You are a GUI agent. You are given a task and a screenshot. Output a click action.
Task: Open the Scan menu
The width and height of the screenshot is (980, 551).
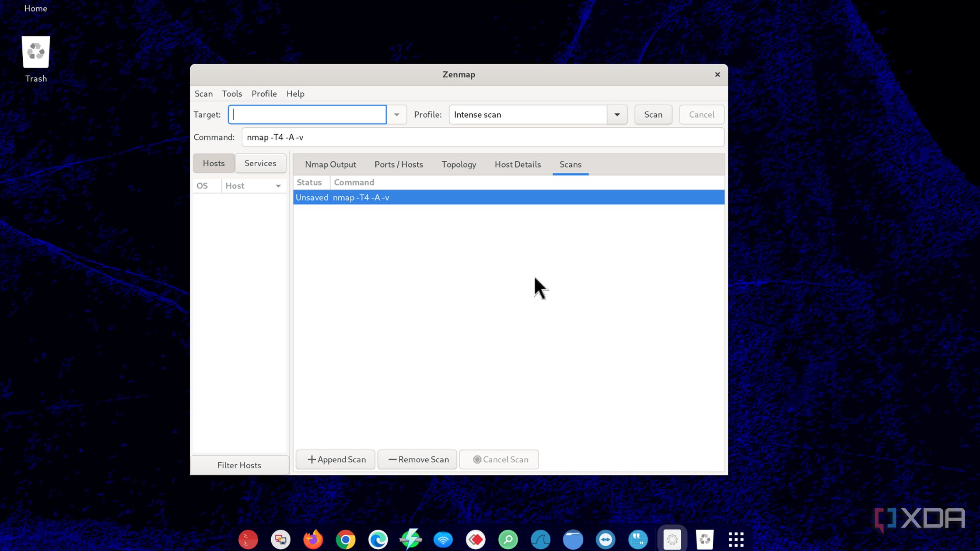[203, 94]
